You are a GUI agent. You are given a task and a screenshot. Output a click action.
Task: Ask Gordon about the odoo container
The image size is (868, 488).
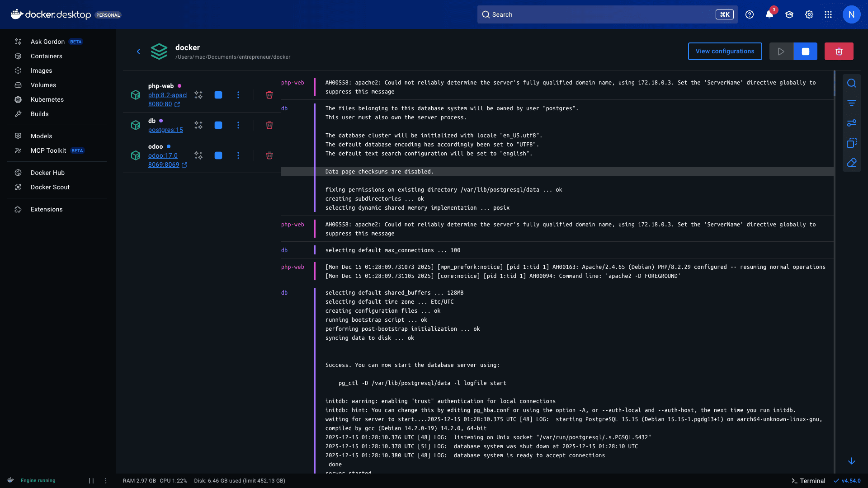pyautogui.click(x=198, y=155)
